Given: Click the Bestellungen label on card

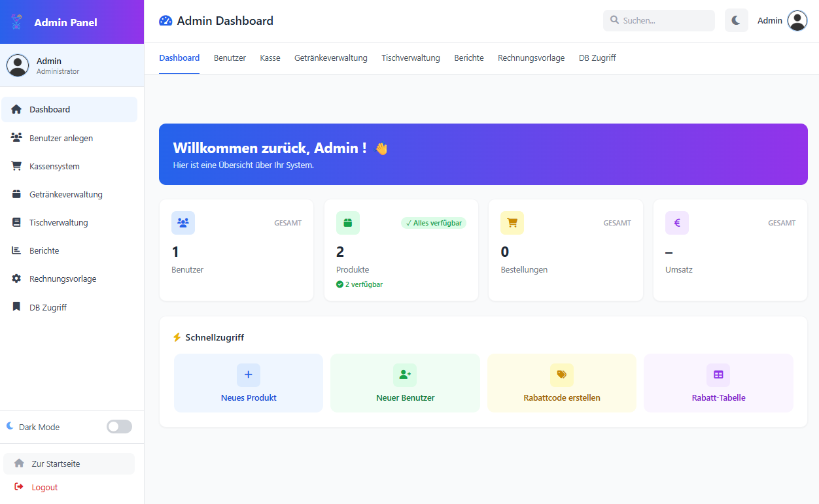Looking at the screenshot, I should coord(524,269).
